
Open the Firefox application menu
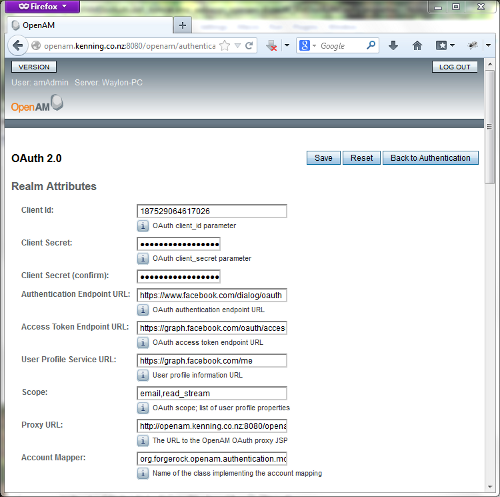coord(42,7)
